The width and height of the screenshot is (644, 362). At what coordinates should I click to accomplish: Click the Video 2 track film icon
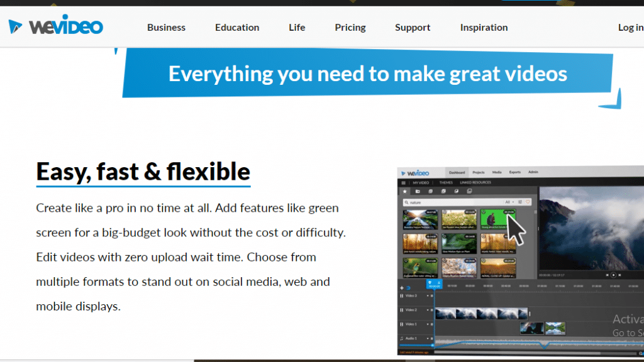click(402, 310)
